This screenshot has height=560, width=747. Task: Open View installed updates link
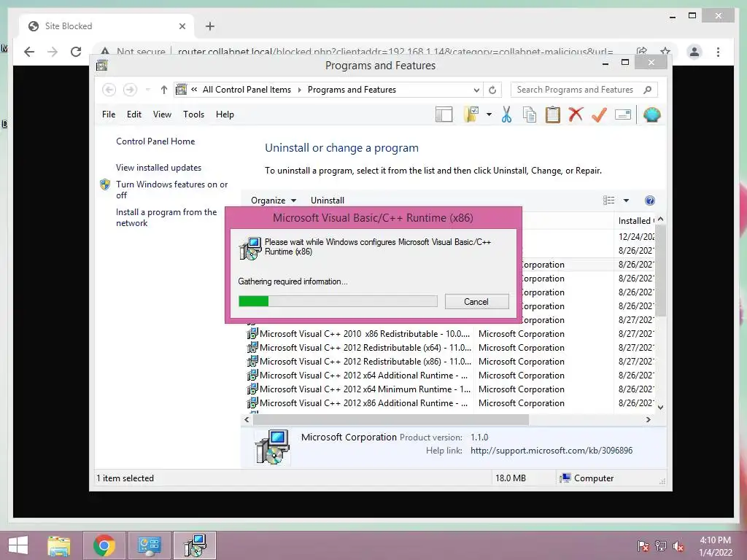pos(158,168)
